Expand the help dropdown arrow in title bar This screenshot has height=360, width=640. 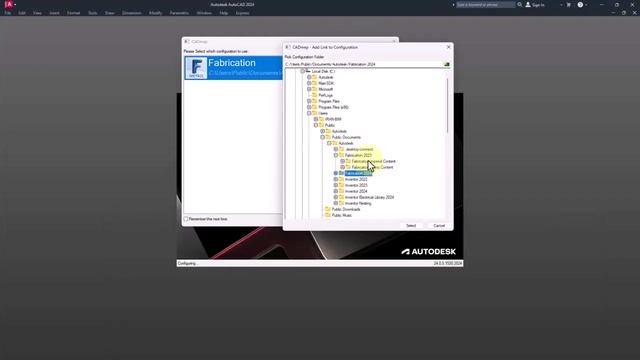587,4
